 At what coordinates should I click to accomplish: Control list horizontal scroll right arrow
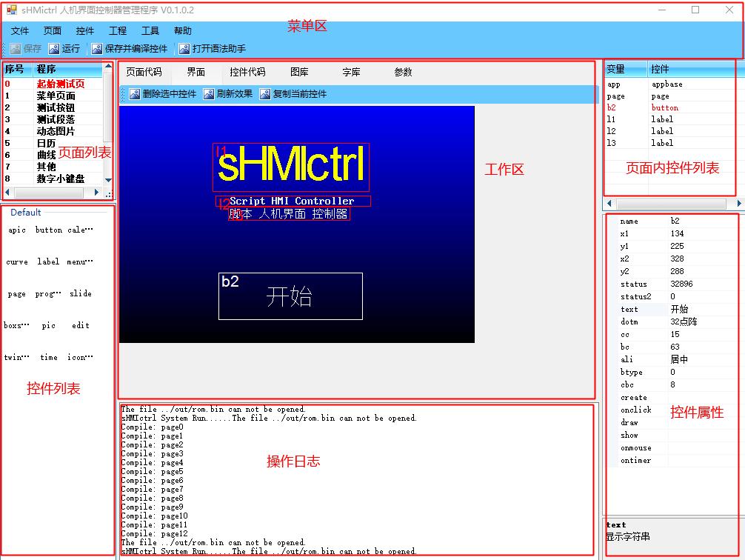pos(739,204)
